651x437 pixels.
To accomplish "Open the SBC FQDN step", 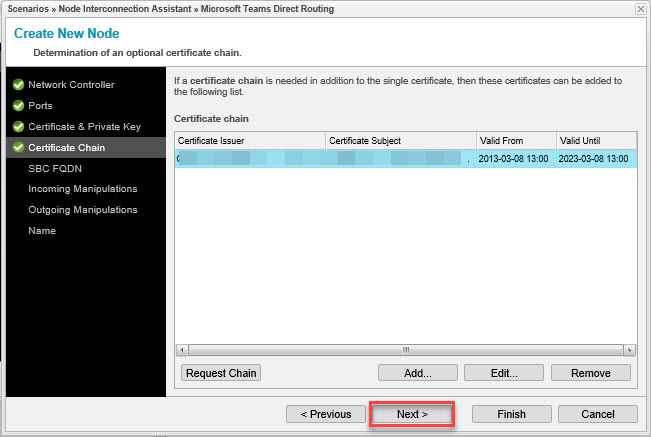I will [53, 169].
